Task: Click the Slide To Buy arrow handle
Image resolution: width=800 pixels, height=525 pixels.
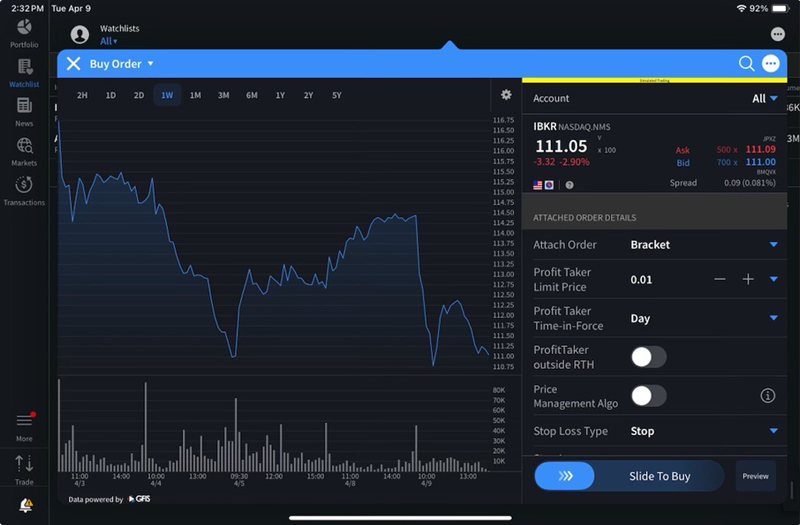Action: (x=565, y=476)
